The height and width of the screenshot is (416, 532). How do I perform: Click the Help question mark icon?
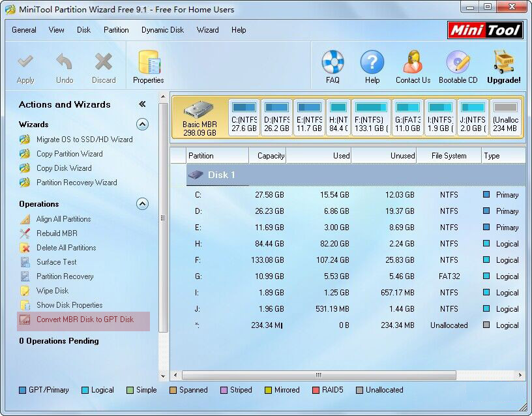pos(372,64)
